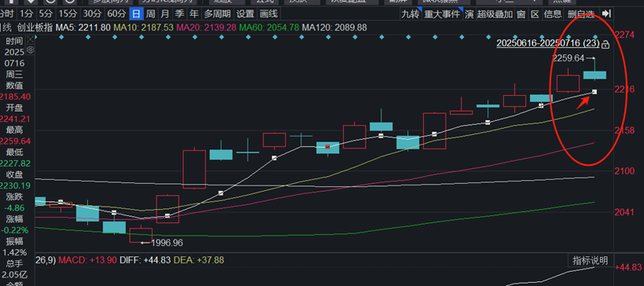Toggle the 九转 indicator
The height and width of the screenshot is (286, 644).
tap(410, 14)
